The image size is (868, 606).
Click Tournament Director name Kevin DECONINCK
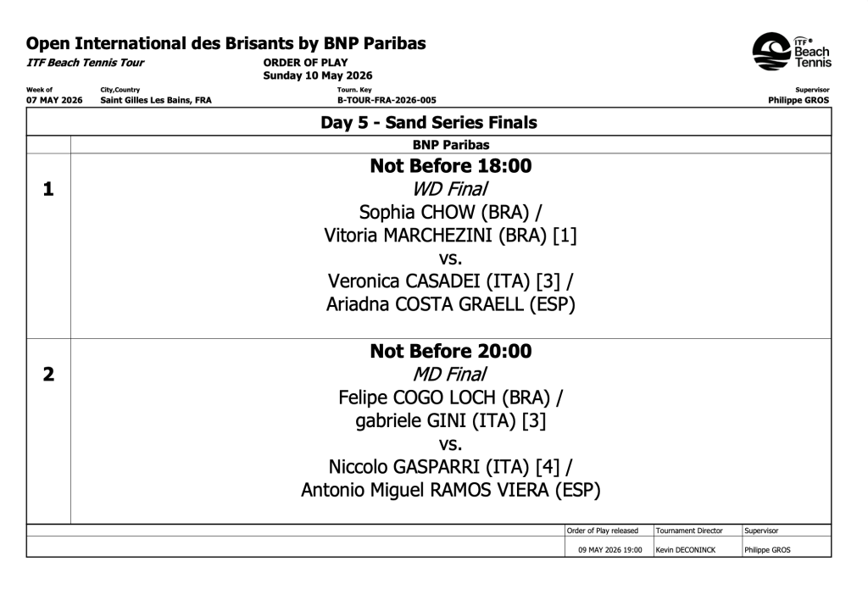[685, 550]
